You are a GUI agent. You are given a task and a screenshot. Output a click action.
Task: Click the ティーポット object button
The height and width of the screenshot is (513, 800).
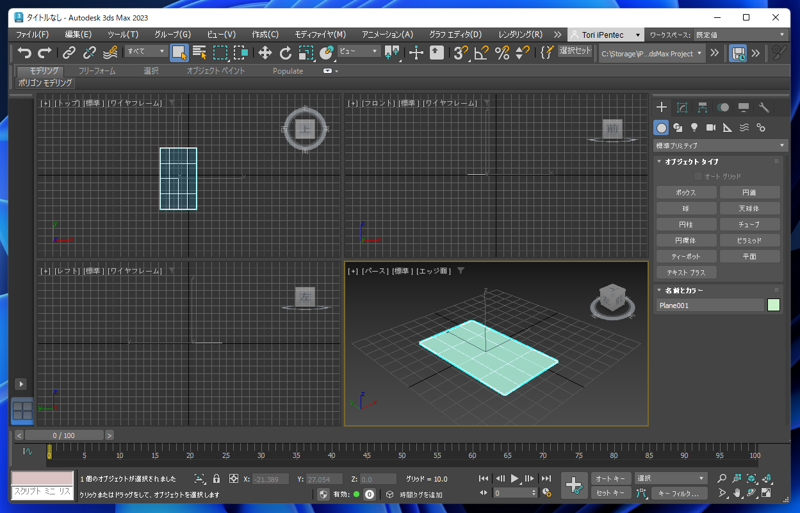coord(686,256)
